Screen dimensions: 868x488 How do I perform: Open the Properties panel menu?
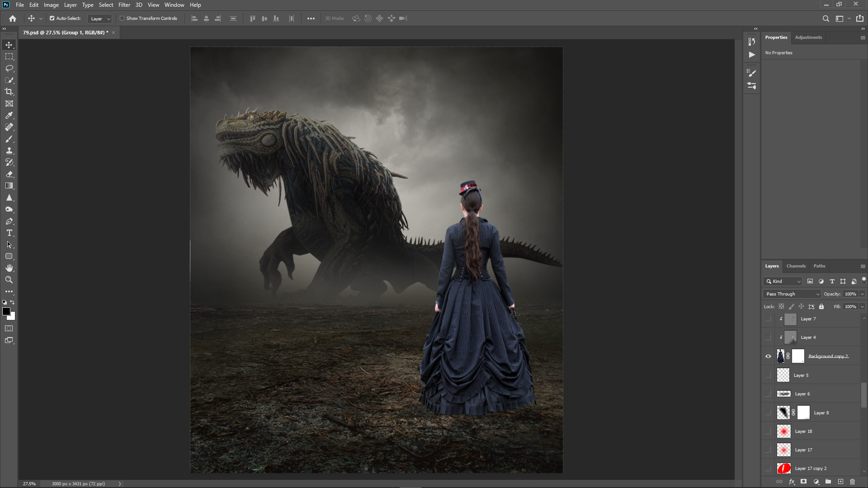pyautogui.click(x=863, y=38)
